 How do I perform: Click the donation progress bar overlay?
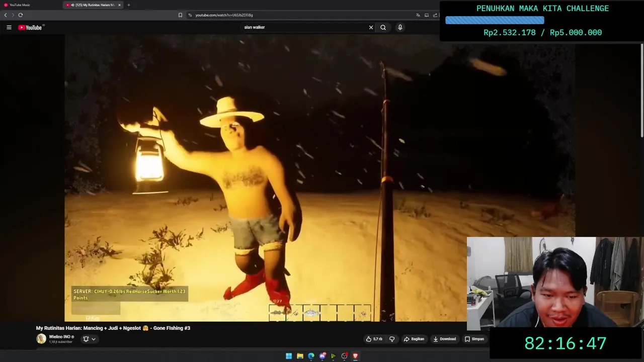pyautogui.click(x=495, y=20)
